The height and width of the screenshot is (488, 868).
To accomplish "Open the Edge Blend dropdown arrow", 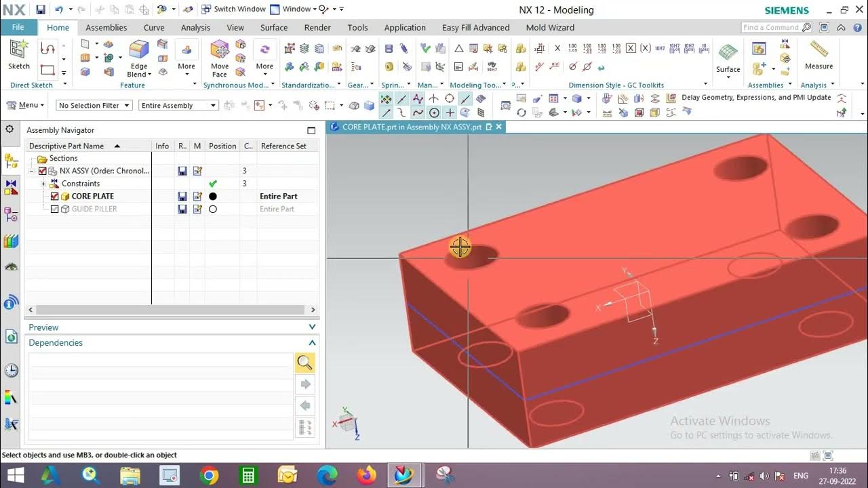I will [149, 75].
